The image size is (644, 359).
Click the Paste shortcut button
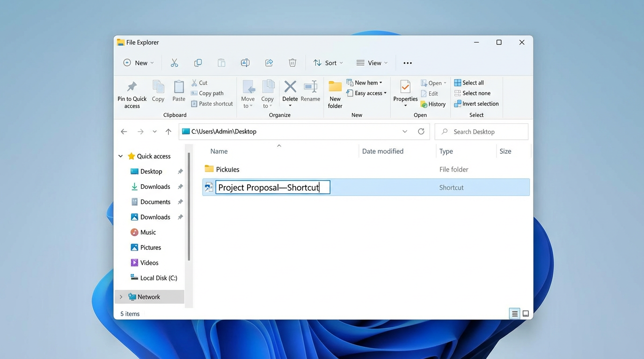212,103
